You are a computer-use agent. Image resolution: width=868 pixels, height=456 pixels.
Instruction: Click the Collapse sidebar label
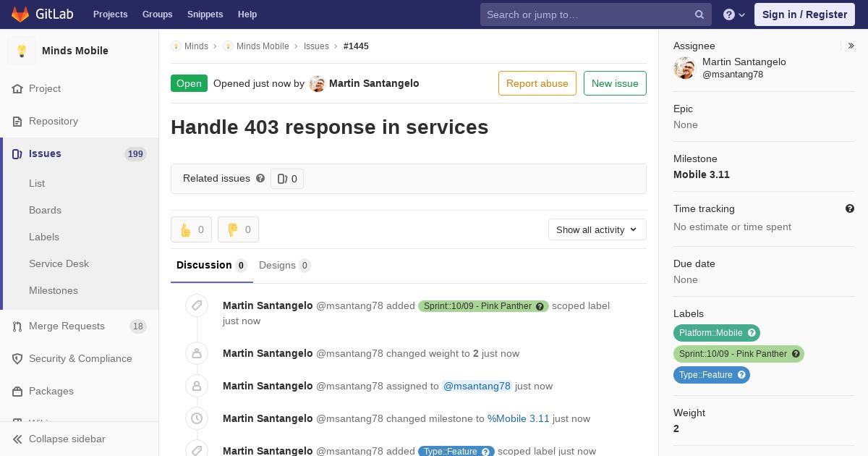(x=67, y=439)
